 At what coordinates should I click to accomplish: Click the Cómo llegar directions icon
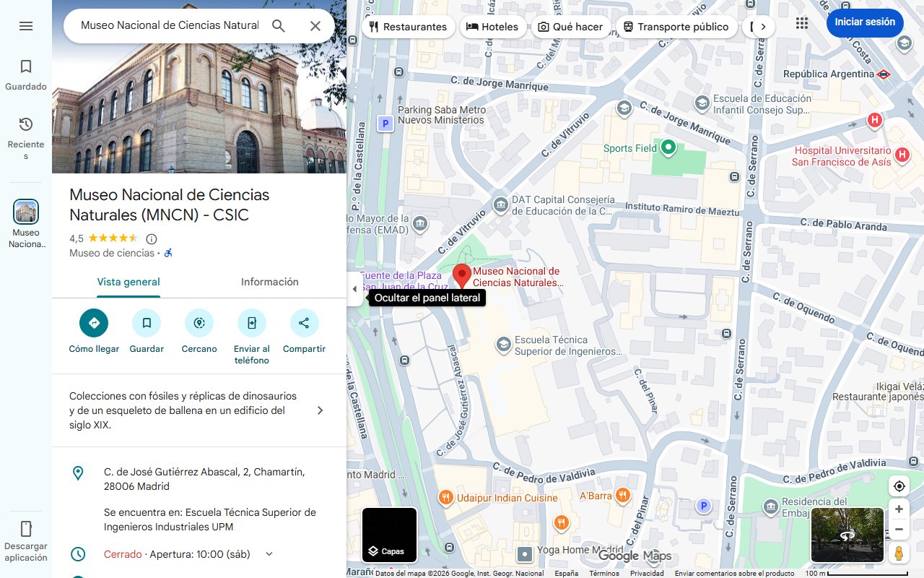coord(94,323)
